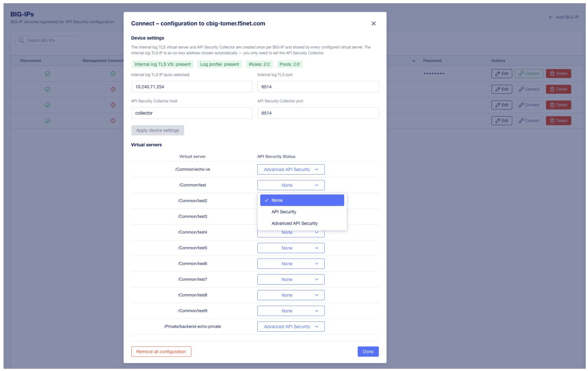Viewport: 588px width, 371px height.
Task: Close the Connect configuration dialog
Action: tap(373, 23)
